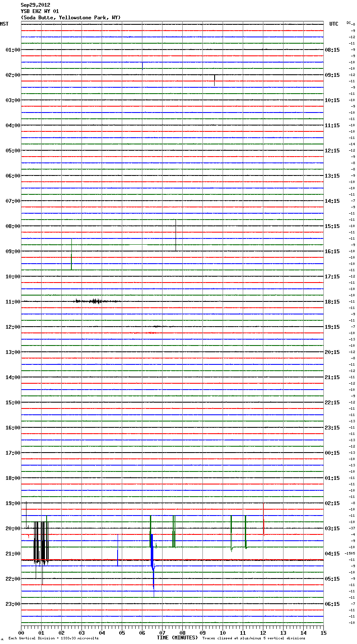Click the 'MST' column header
Screen dimensions: 357x644
coord(4,24)
